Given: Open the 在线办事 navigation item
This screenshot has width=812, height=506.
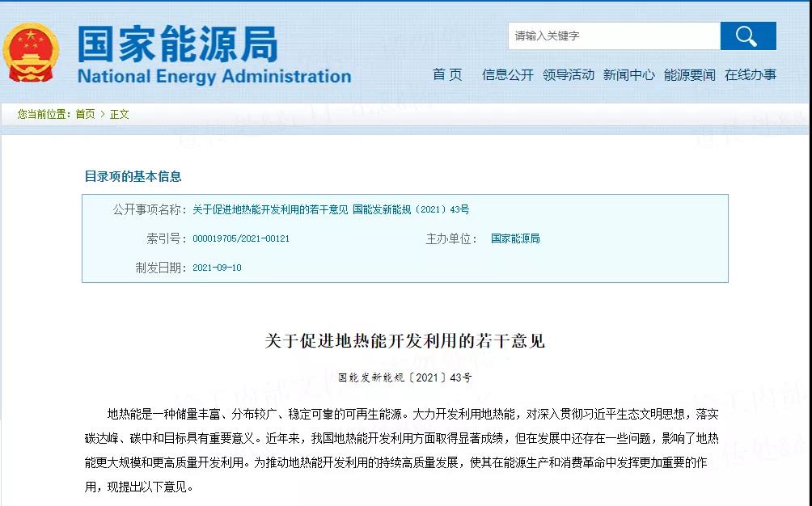Looking at the screenshot, I should tap(751, 74).
